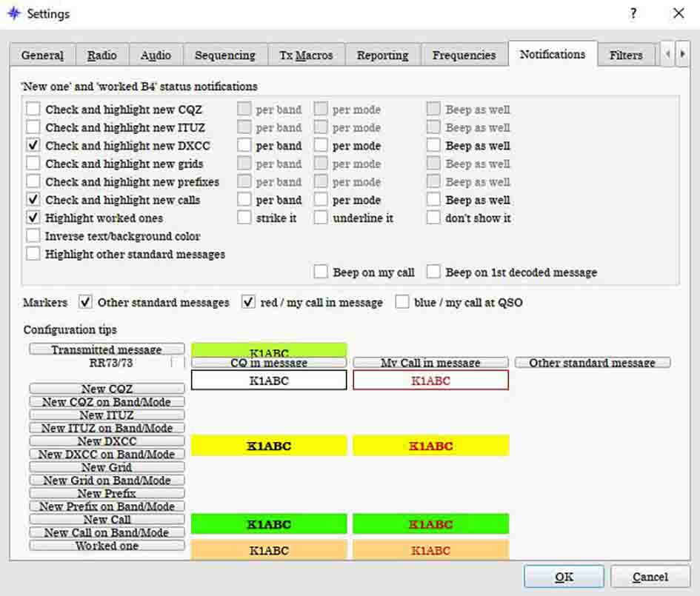Click the green New Call K1ABC swatch

pos(268,524)
